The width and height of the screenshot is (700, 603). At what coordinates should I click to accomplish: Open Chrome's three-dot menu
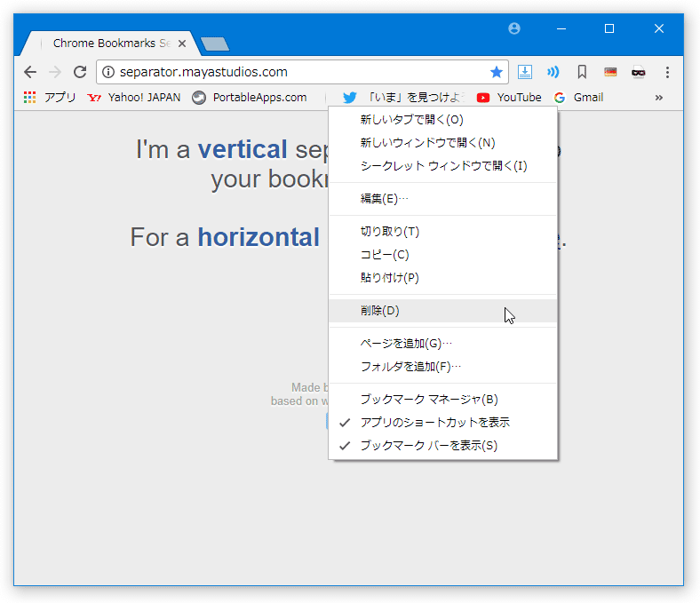667,72
